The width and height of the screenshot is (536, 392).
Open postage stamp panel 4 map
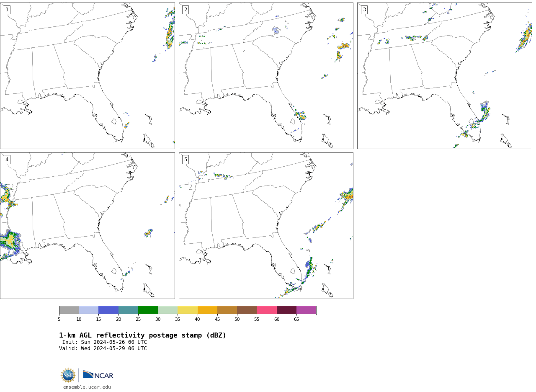(x=88, y=226)
